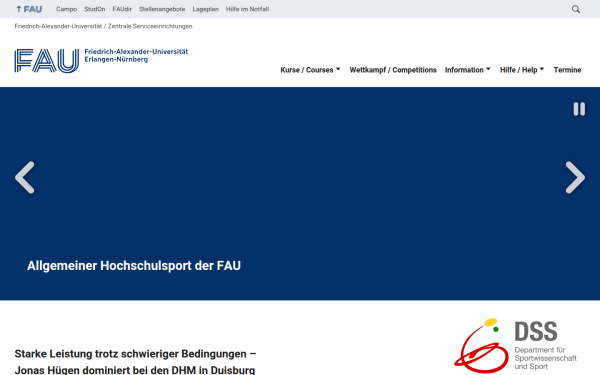Pause the slideshow with the pause icon

(579, 109)
